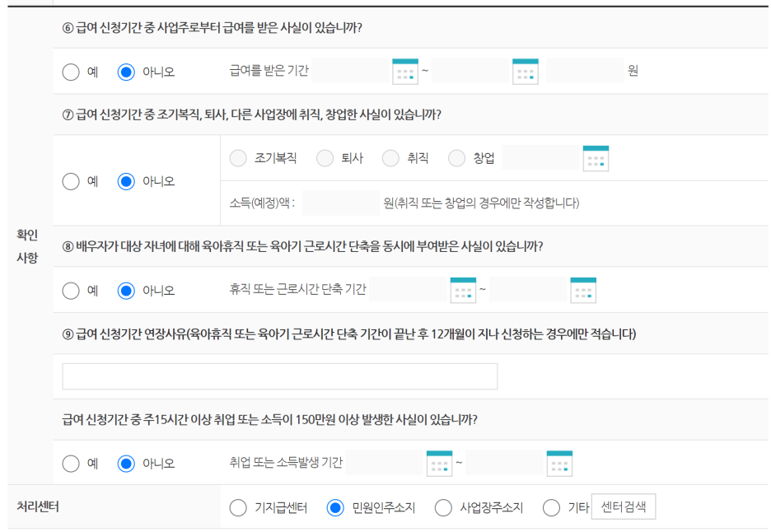Viewport: 771px width, 532px height.
Task: Open end-date calendar for 휴직 또는 근로시간 단축 기간
Action: tap(583, 290)
